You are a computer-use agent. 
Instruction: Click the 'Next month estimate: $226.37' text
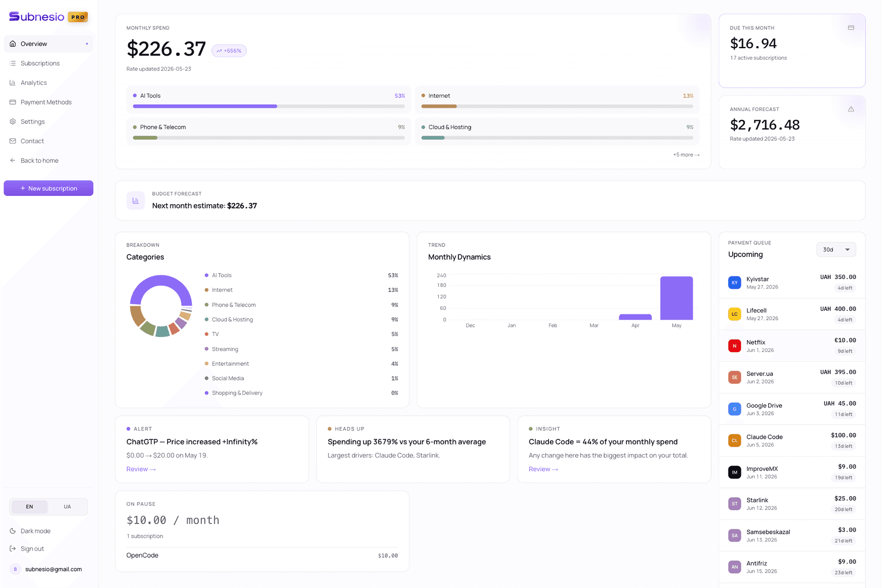click(x=204, y=206)
